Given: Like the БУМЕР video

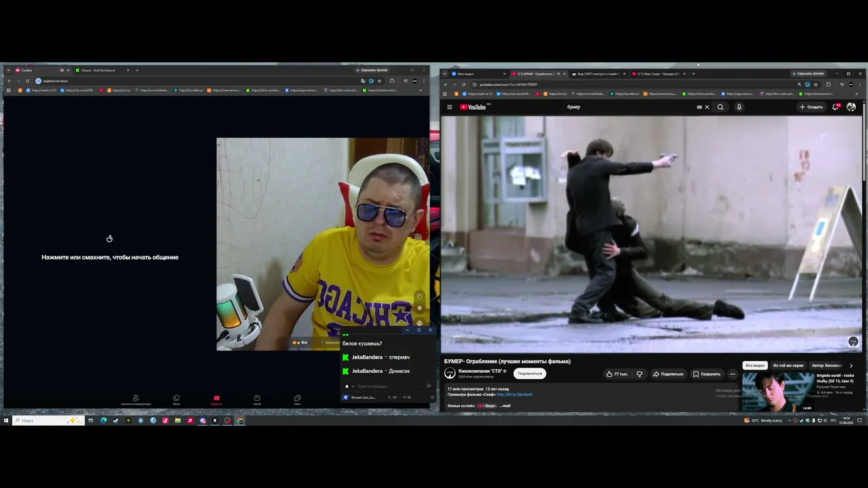Looking at the screenshot, I should [616, 374].
